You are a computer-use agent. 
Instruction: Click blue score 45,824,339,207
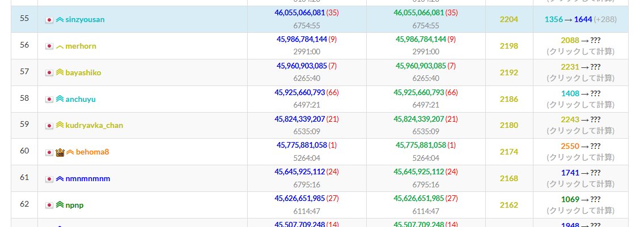(300, 119)
